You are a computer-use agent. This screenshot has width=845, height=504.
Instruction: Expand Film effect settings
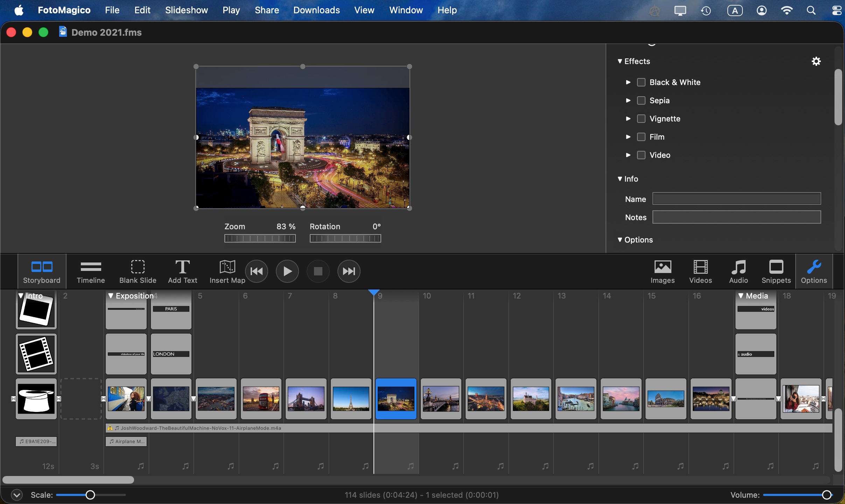(628, 137)
